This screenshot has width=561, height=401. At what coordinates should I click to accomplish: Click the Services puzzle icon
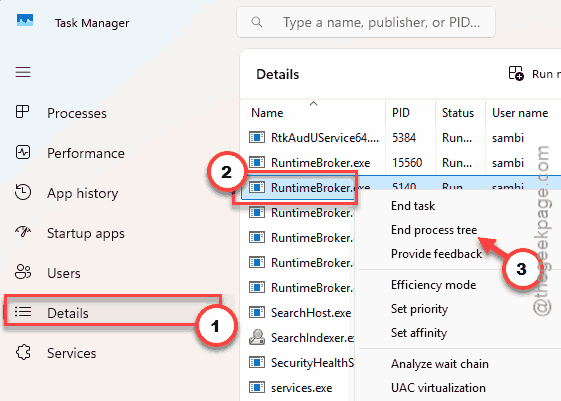click(23, 352)
